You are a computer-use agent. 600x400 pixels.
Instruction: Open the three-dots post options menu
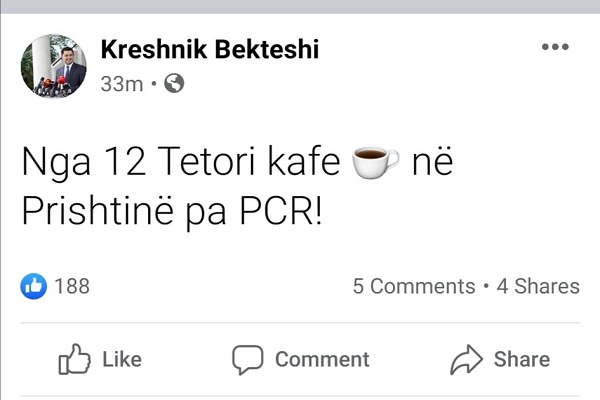(555, 47)
